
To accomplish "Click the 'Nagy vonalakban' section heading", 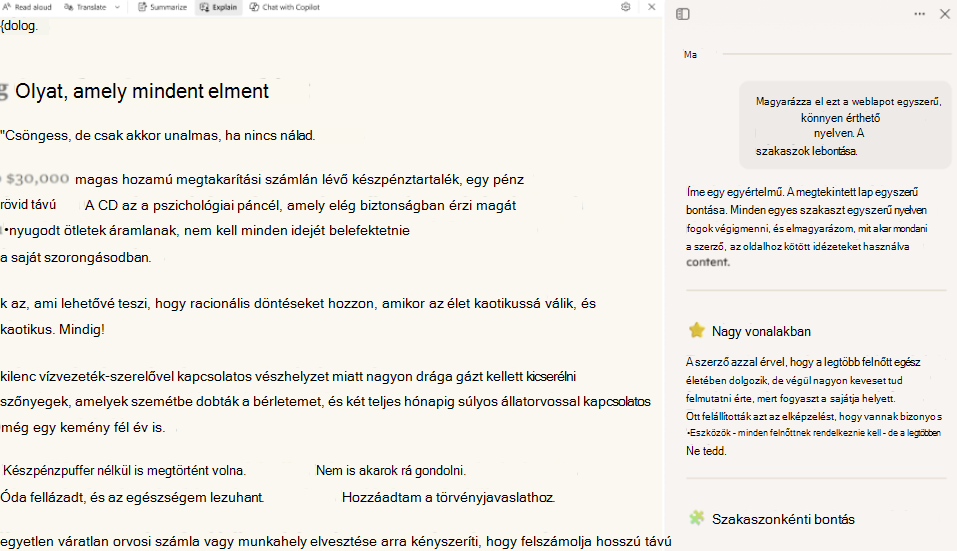I will pos(761,331).
